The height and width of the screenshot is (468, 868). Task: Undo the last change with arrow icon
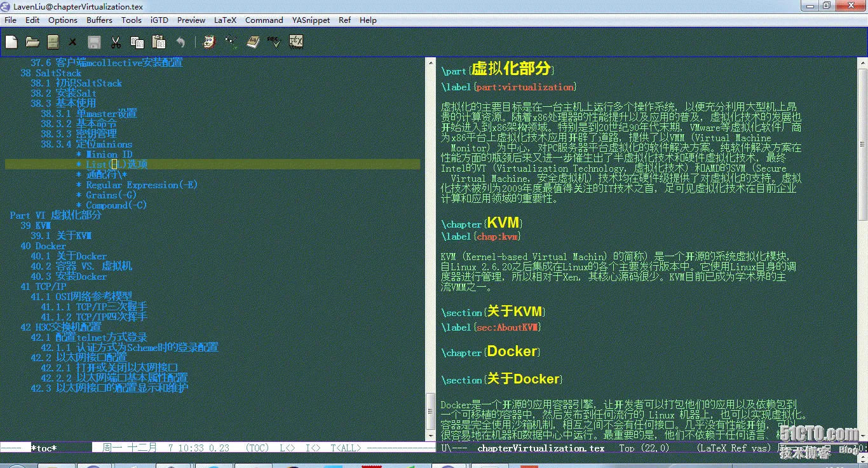click(x=180, y=42)
